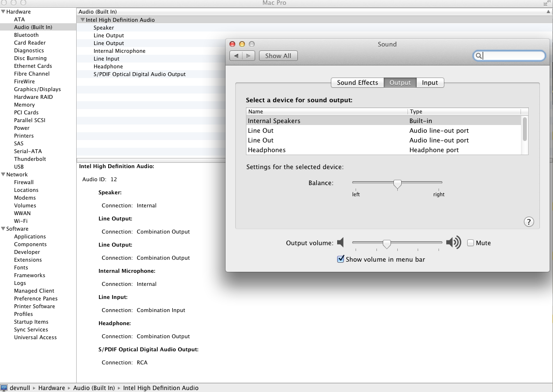This screenshot has width=553, height=392.
Task: Select Disc Burning in sidebar
Action: pos(31,58)
